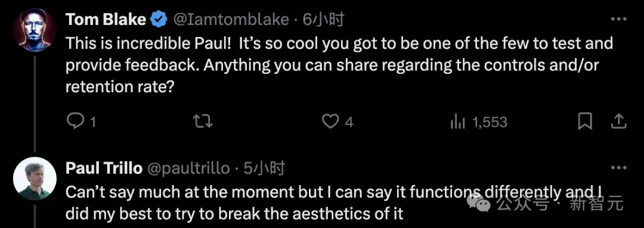
Task: Open more options menu on Tom Blake's tweet
Action: pos(618,19)
